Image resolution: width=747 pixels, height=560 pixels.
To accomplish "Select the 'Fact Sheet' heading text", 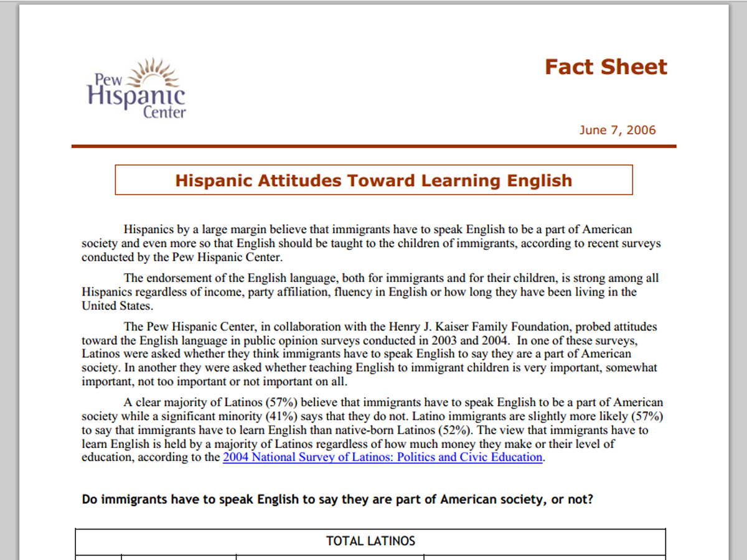I will click(606, 67).
